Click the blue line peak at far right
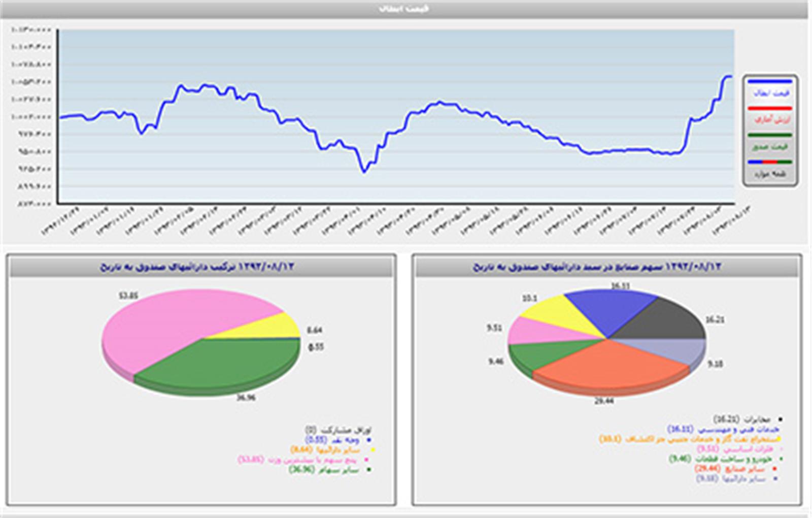 point(728,76)
